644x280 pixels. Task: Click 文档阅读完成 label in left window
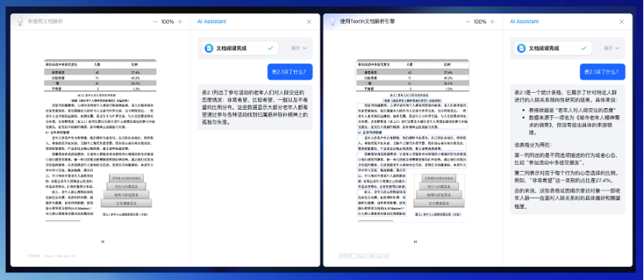point(231,48)
